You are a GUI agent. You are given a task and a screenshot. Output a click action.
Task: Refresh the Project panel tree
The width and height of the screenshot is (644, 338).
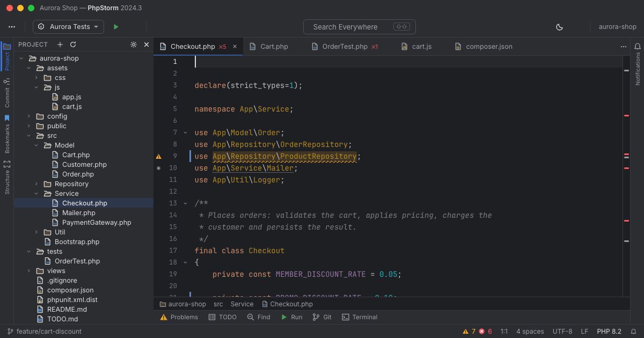pyautogui.click(x=73, y=45)
